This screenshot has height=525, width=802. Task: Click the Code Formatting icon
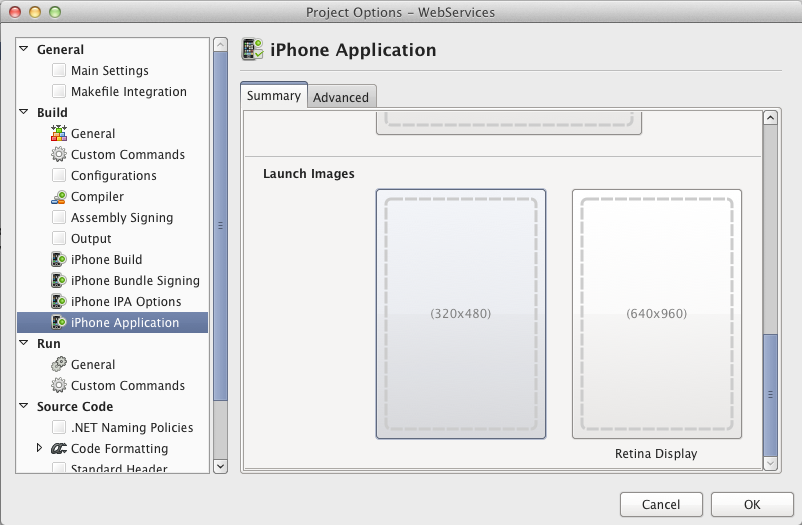click(59, 448)
